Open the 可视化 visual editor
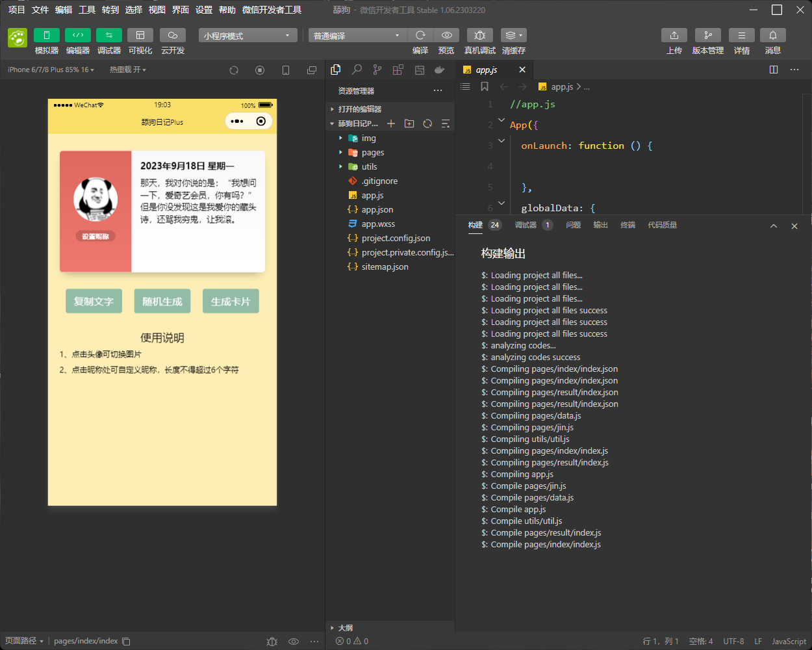 pos(140,35)
